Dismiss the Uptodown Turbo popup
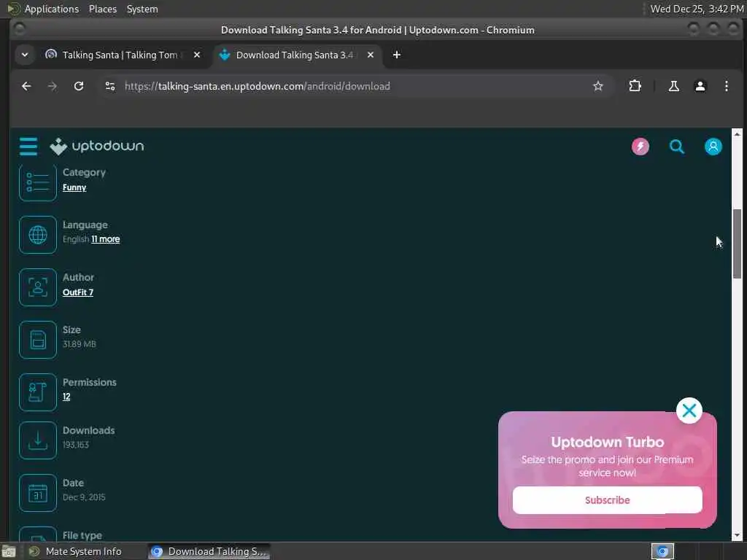 point(689,411)
